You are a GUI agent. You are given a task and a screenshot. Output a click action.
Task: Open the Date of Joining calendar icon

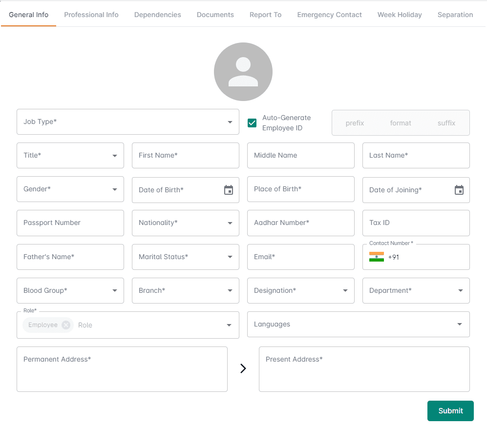[x=459, y=190]
